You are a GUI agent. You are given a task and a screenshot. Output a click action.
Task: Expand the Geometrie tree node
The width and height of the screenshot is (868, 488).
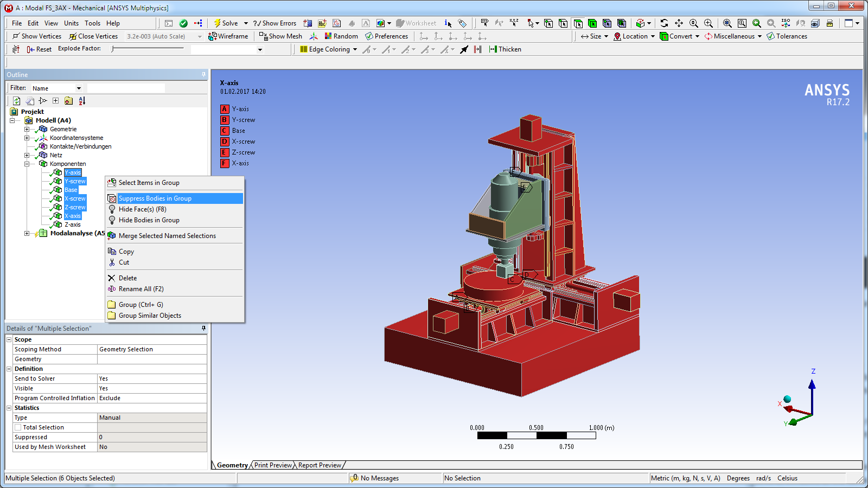[x=27, y=129]
